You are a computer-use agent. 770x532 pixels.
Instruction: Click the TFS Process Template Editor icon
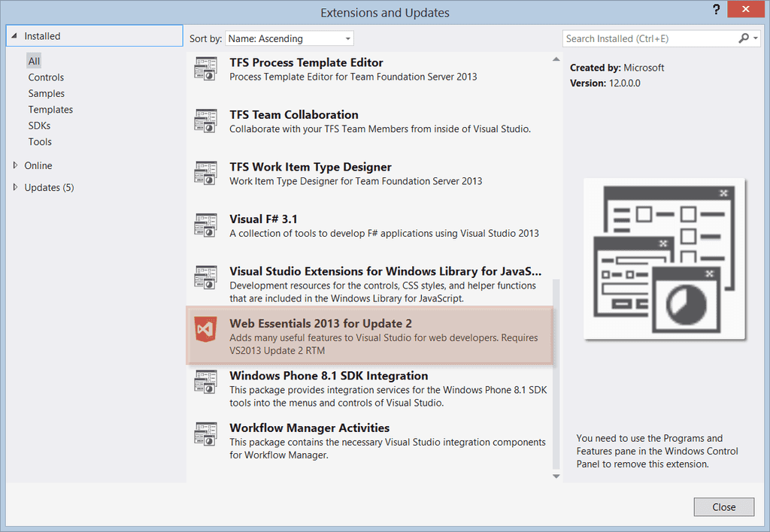[x=205, y=68]
